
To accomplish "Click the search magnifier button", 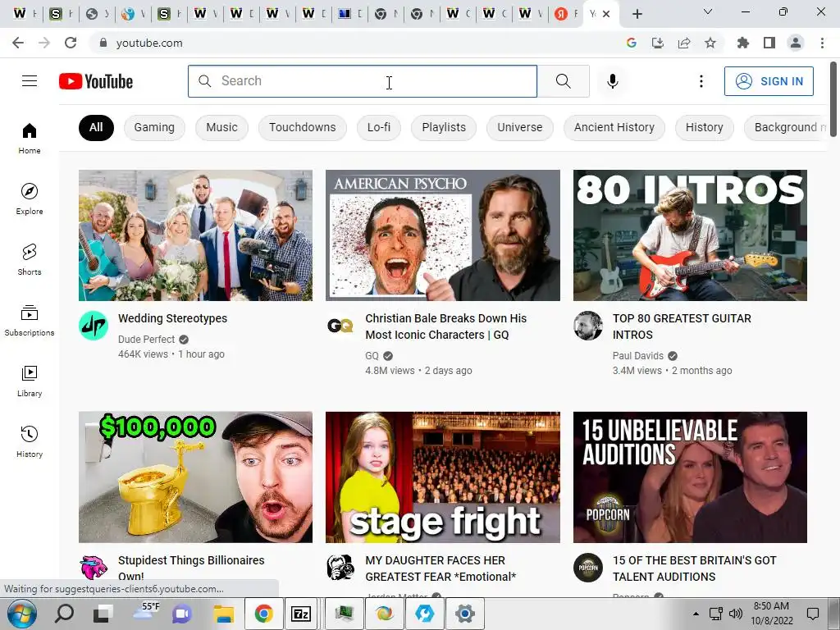I will tap(563, 81).
